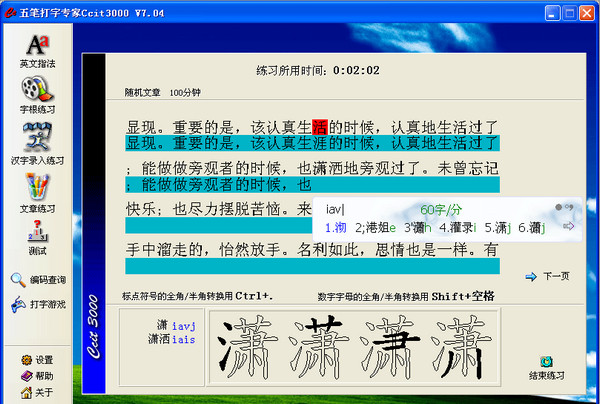Click the 潇洒 iais code hint
The image size is (600, 404).
[x=172, y=339]
